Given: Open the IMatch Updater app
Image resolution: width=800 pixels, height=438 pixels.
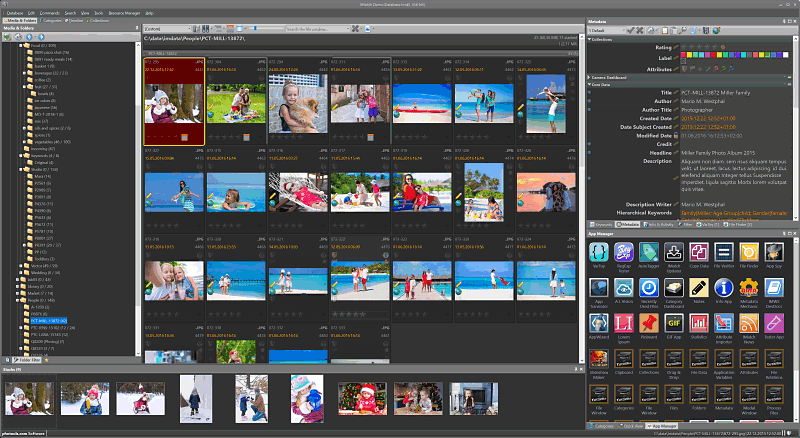Looking at the screenshot, I should point(673,252).
